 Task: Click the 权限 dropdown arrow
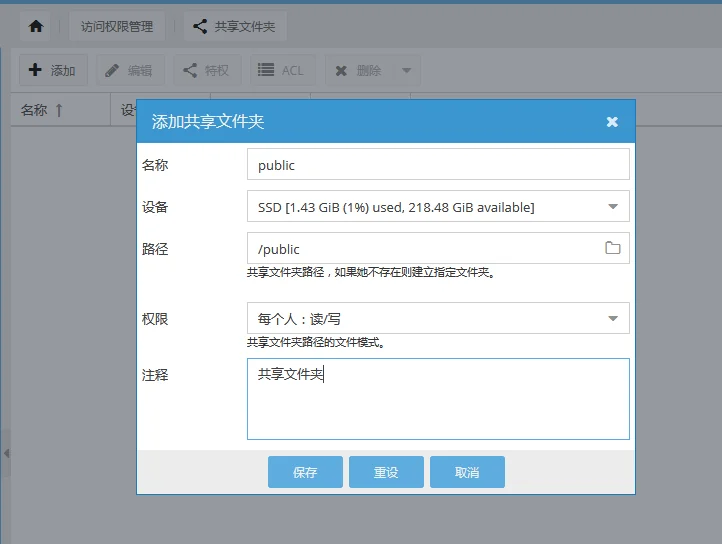613,318
